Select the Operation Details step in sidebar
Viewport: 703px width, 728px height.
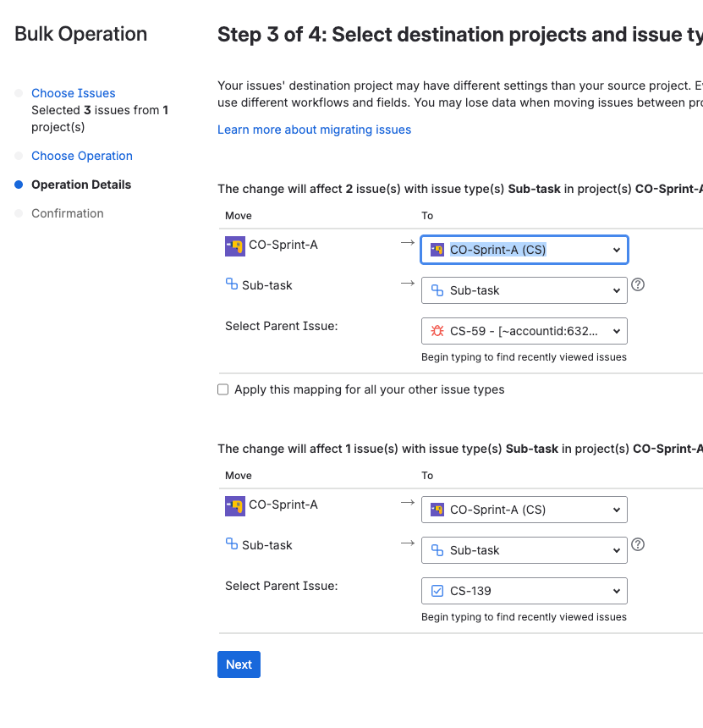coord(81,185)
